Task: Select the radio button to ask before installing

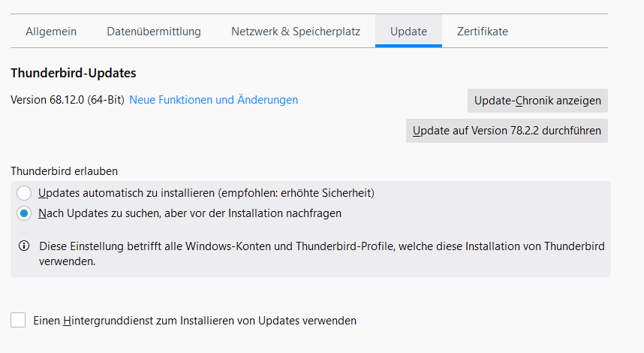Action: click(x=24, y=213)
